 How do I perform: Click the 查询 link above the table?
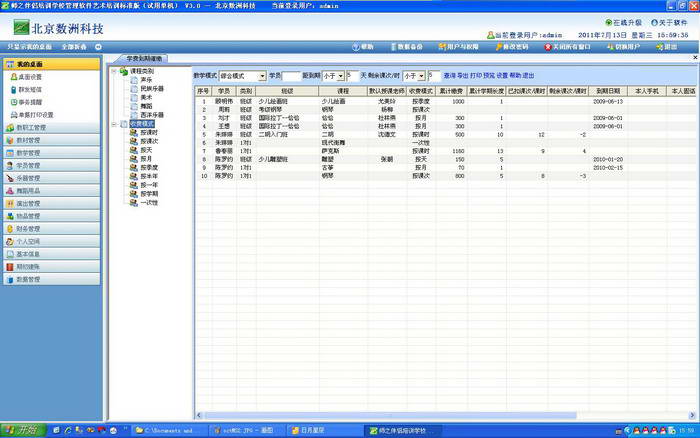449,76
